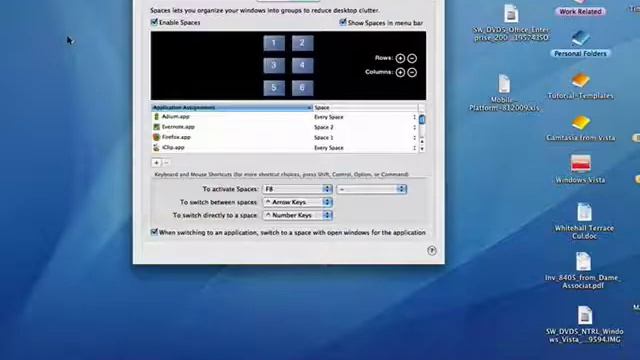The width and height of the screenshot is (640, 360).
Task: Open the Number Keys direct switch dropdown
Action: tap(298, 215)
